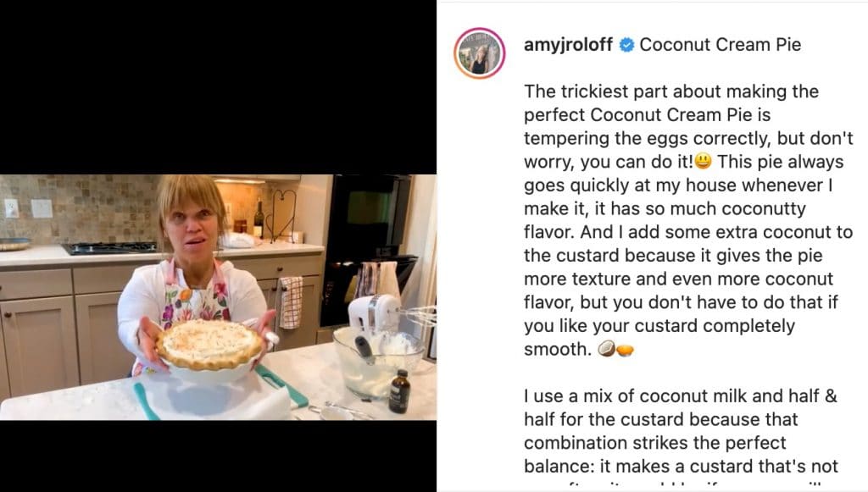Click the striped dish towel hanging on the cabinet
868x492 pixels.
pos(291,301)
